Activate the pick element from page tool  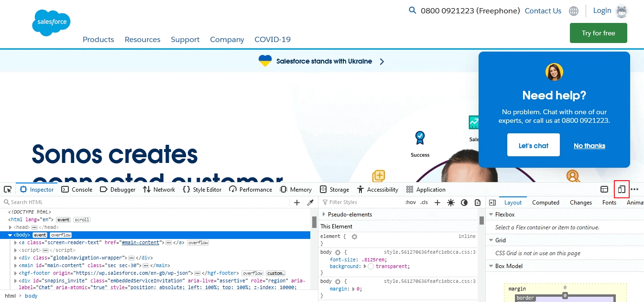pyautogui.click(x=8, y=190)
